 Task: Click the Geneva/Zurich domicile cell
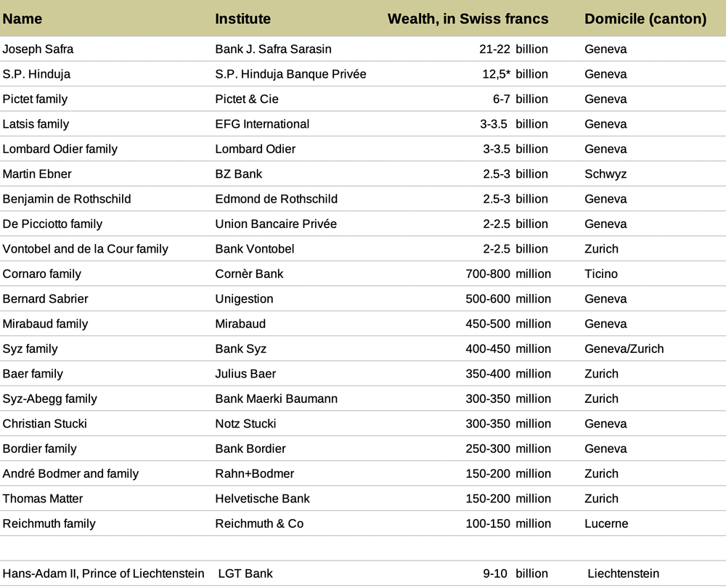coord(624,349)
